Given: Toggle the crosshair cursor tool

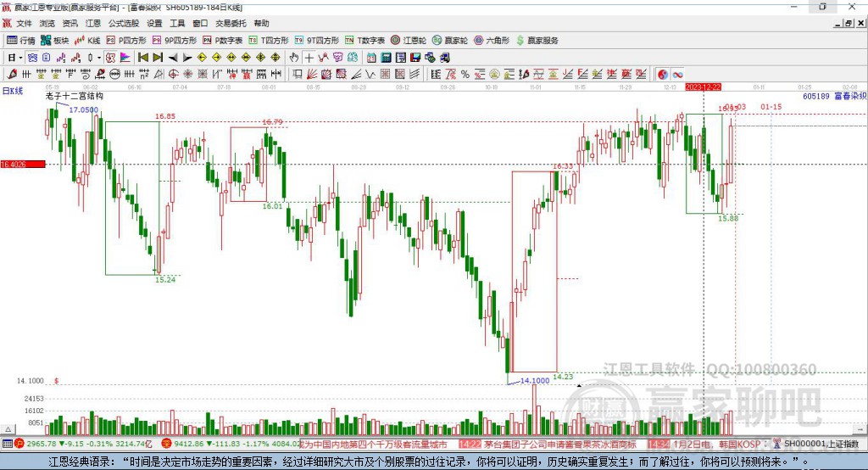Looking at the screenshot, I should click(x=309, y=58).
